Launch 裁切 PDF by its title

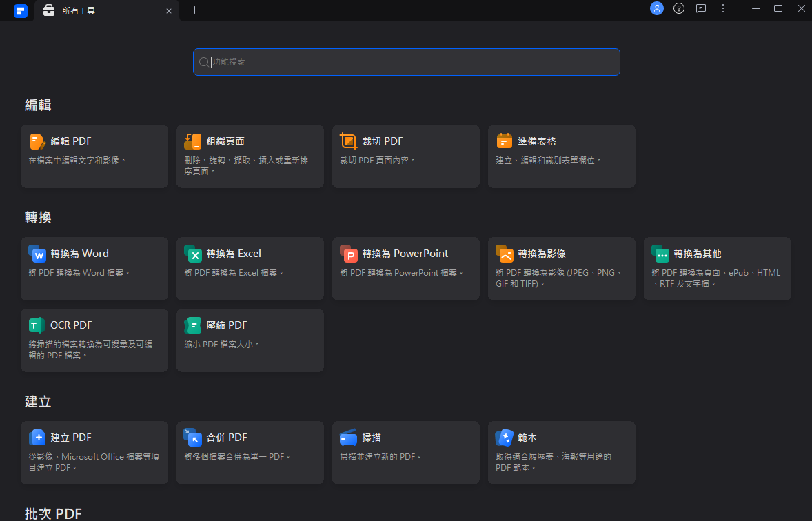[383, 141]
